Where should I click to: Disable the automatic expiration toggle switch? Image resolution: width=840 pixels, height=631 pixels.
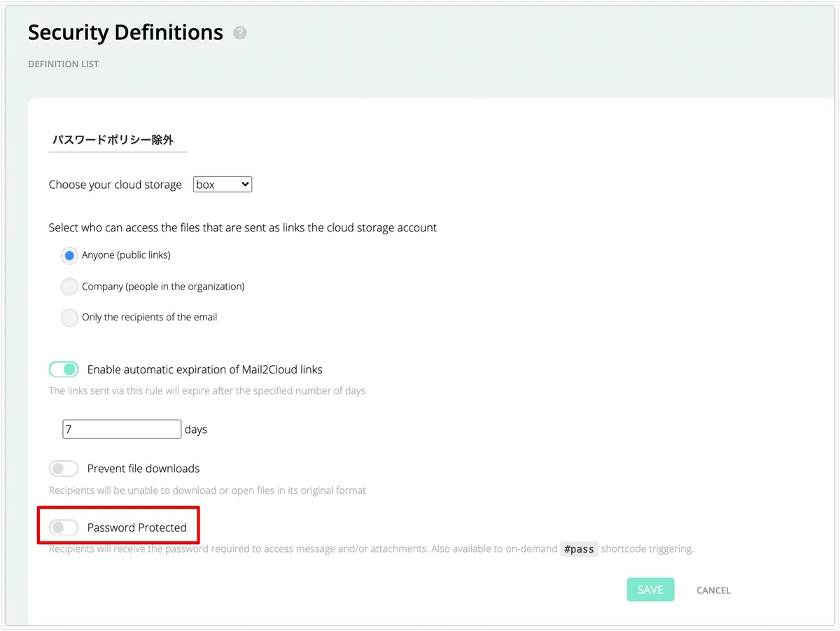coord(64,369)
